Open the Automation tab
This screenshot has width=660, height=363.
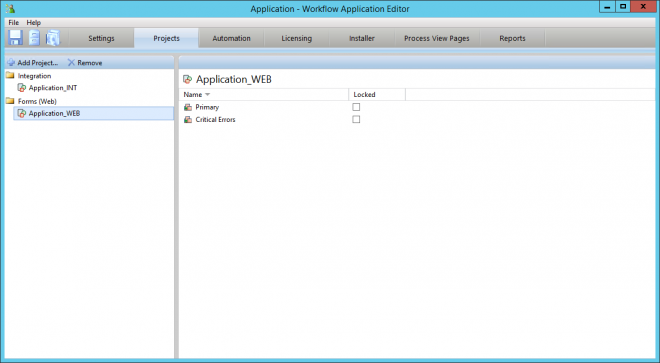232,38
